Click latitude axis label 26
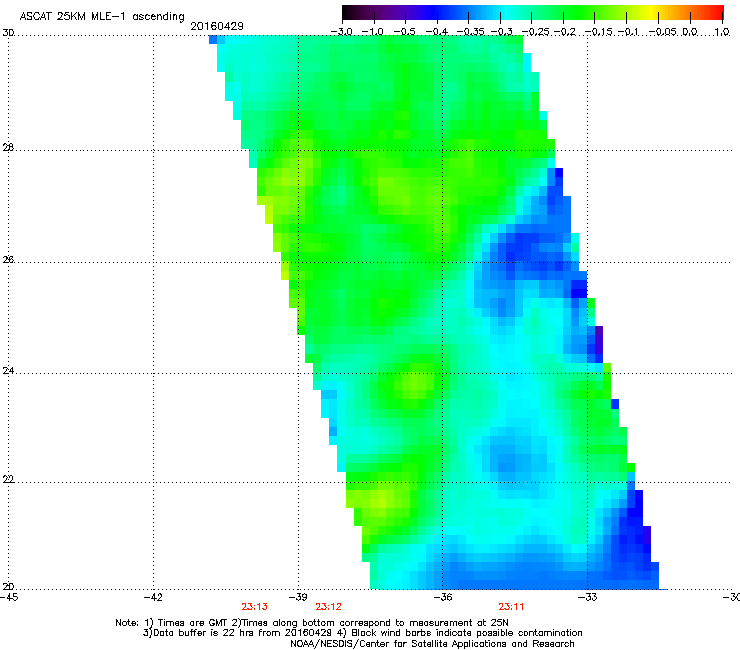The height and width of the screenshot is (650, 740). [x=8, y=260]
